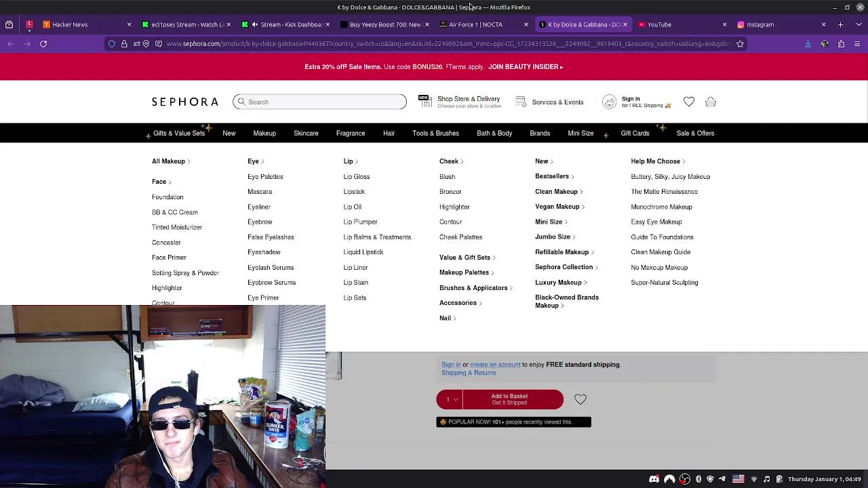
Task: Click the music note tray icon
Action: (767, 479)
